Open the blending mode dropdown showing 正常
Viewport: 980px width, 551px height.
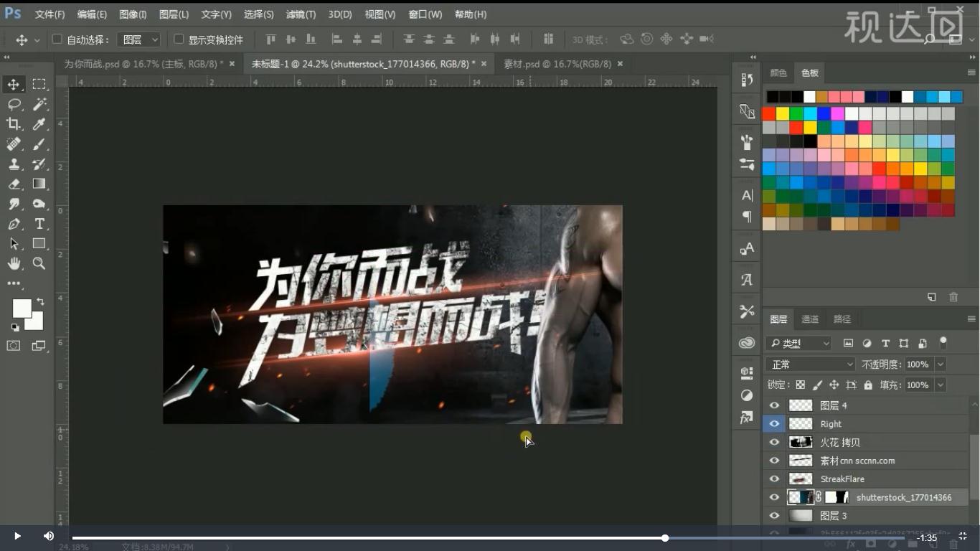click(809, 364)
